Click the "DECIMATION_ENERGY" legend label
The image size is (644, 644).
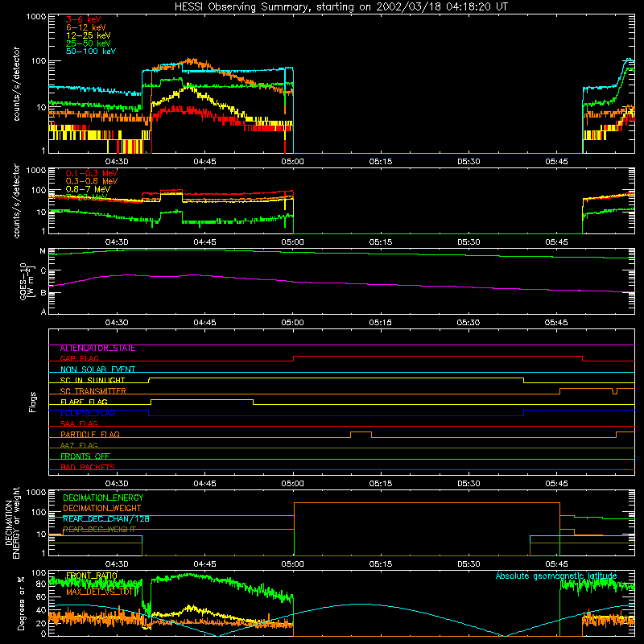click(x=103, y=497)
